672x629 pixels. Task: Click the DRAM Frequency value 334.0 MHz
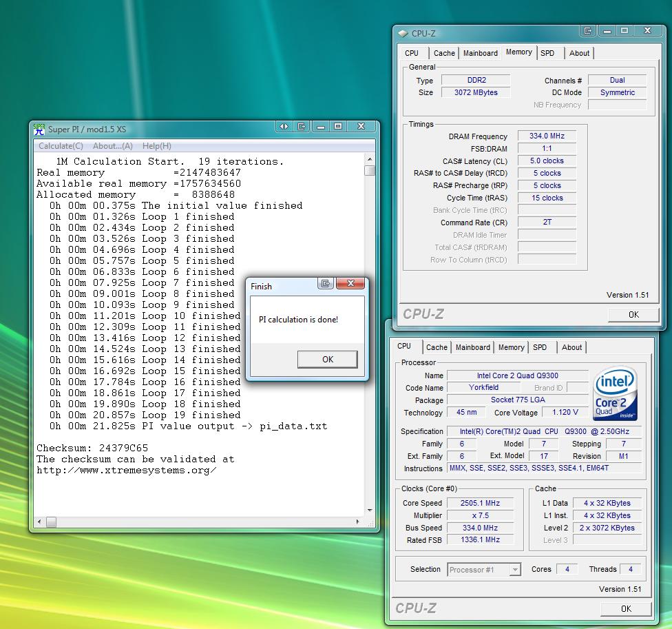tap(547, 136)
